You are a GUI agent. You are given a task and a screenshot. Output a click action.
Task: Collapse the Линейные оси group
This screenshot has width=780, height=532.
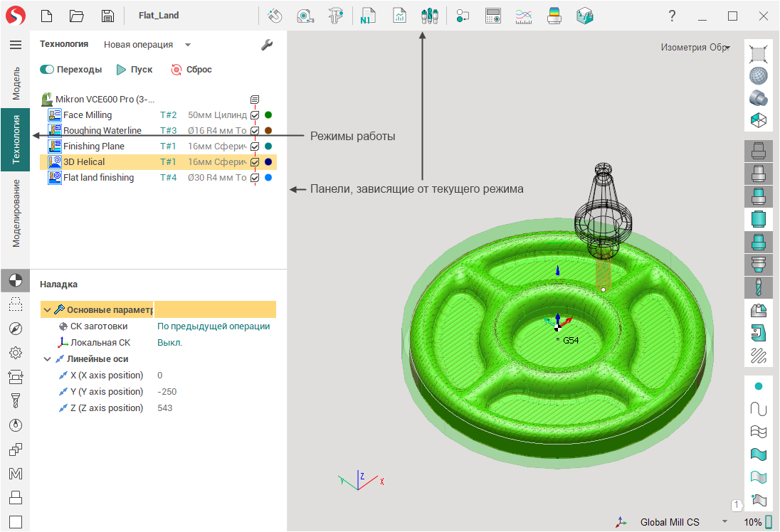pyautogui.click(x=47, y=359)
